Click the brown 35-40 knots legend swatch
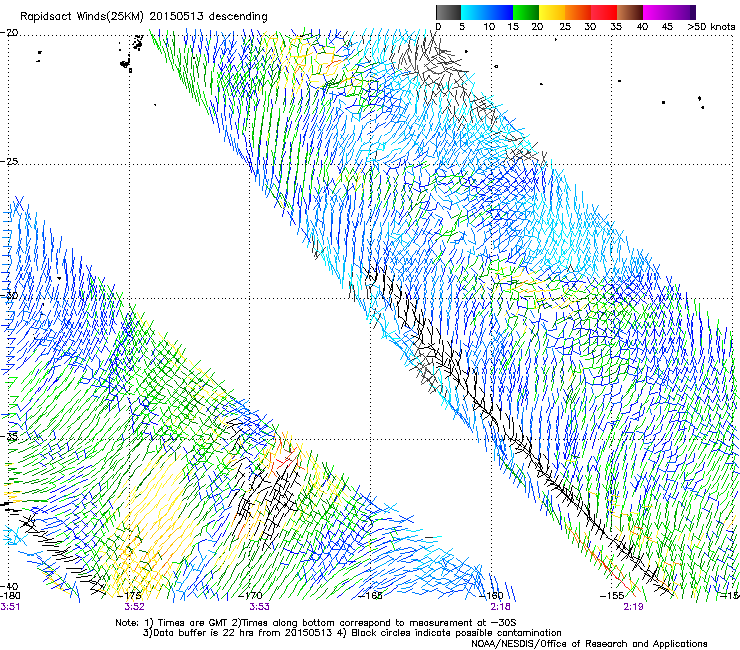 tap(630, 12)
